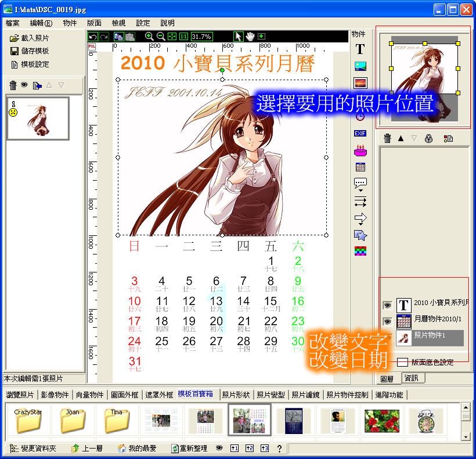The image size is (476, 459).
Task: Add a framed photo object (sunset icon)
Action: tap(360, 83)
